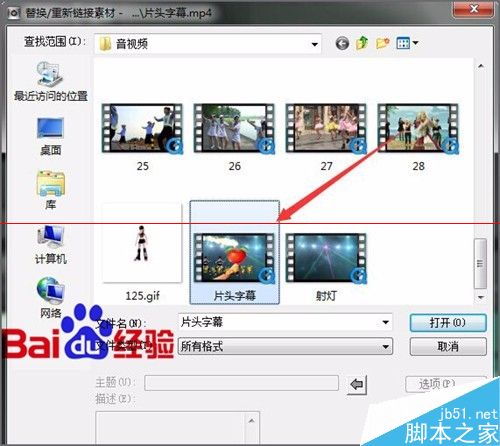
Task: Select video file 28
Action: click(x=418, y=137)
